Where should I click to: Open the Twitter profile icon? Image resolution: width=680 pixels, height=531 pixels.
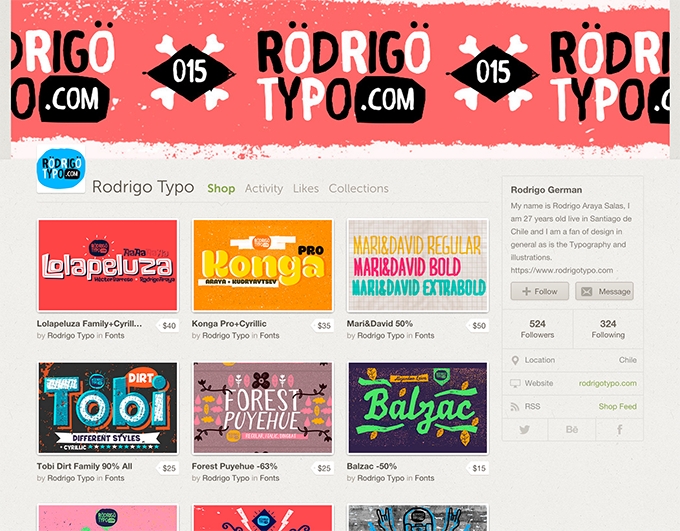[525, 429]
